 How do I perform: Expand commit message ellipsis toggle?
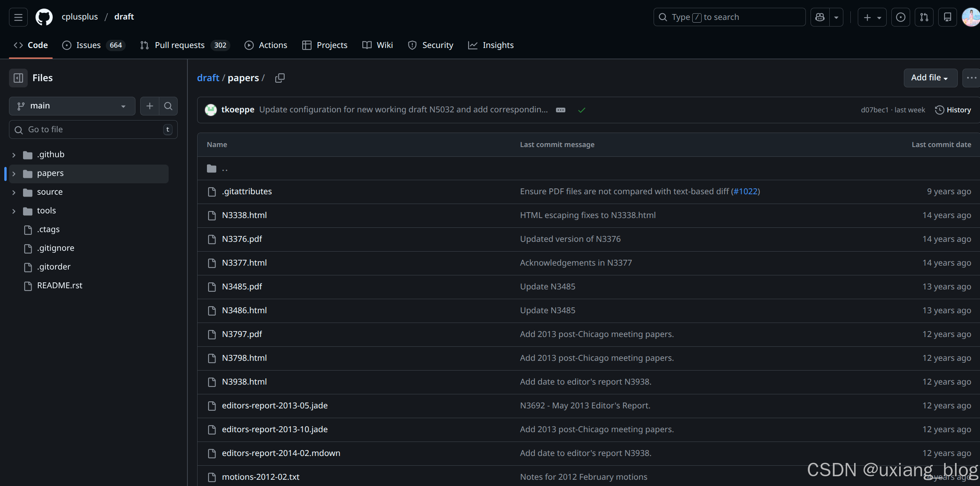coord(561,110)
